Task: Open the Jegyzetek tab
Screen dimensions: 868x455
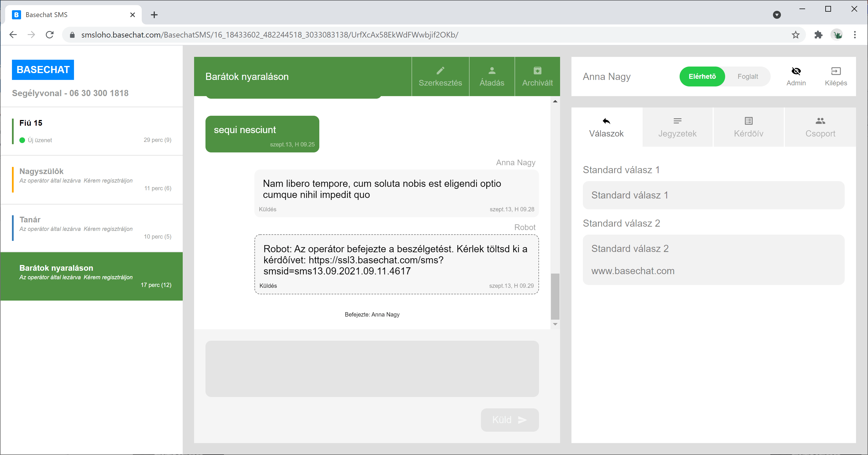Action: [x=677, y=127]
